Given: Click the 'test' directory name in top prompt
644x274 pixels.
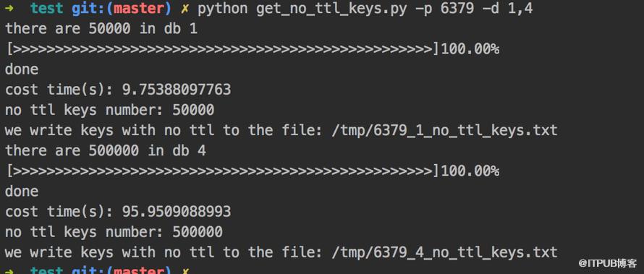Looking at the screenshot, I should (47, 9).
